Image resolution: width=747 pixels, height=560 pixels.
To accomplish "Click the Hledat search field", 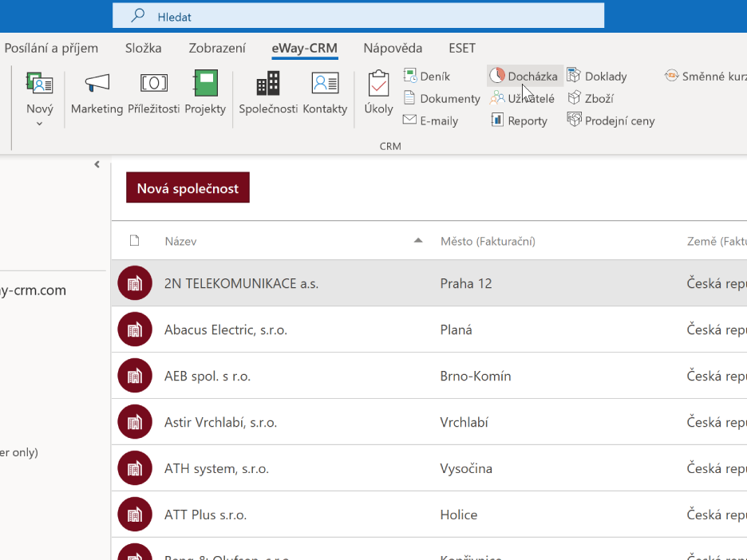I will point(358,16).
